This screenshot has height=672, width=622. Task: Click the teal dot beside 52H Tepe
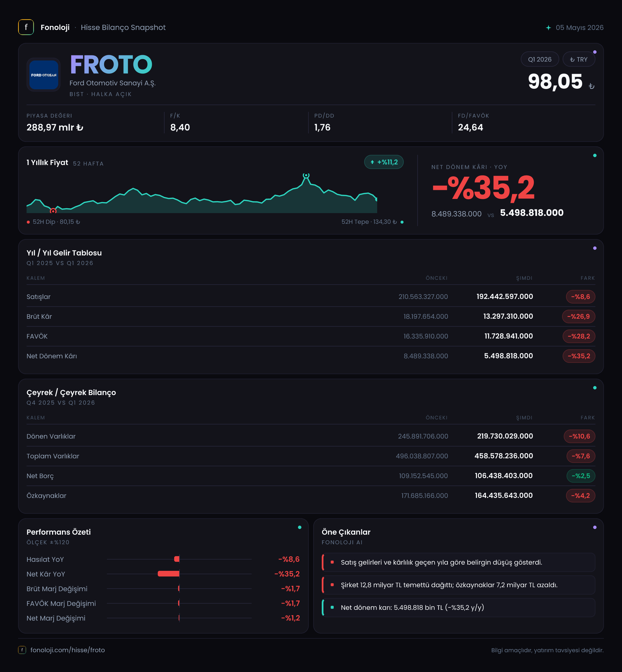tap(402, 222)
